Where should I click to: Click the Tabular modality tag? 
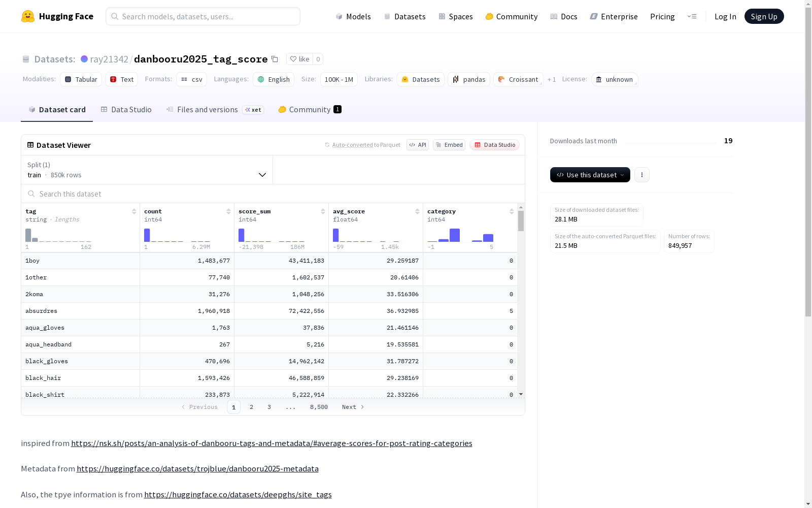coord(81,79)
